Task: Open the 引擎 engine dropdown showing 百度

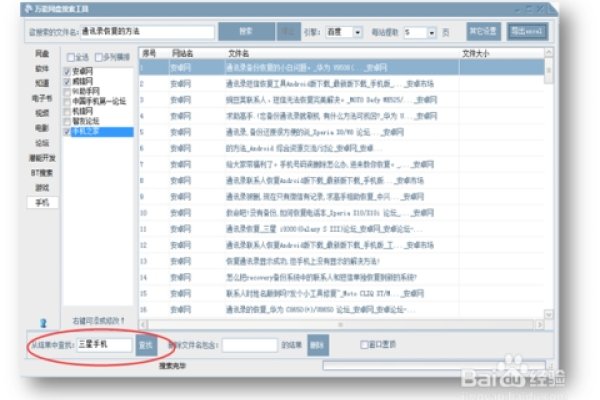Action: (357, 33)
